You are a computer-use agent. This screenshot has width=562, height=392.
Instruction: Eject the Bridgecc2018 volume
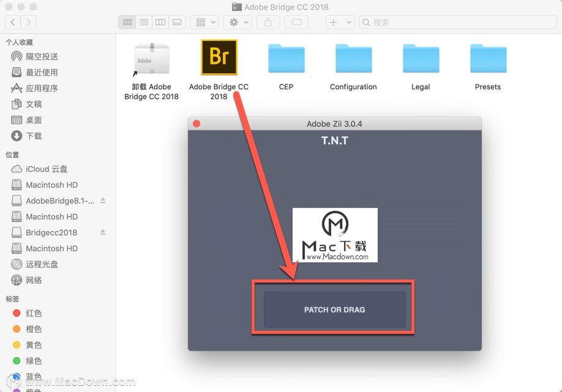[x=103, y=232]
